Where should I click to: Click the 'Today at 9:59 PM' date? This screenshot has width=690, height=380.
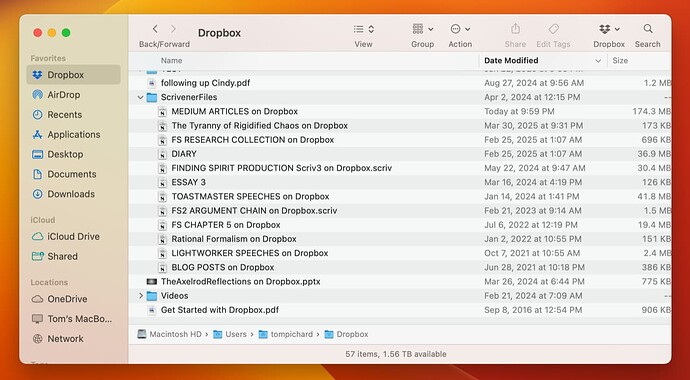pos(519,111)
